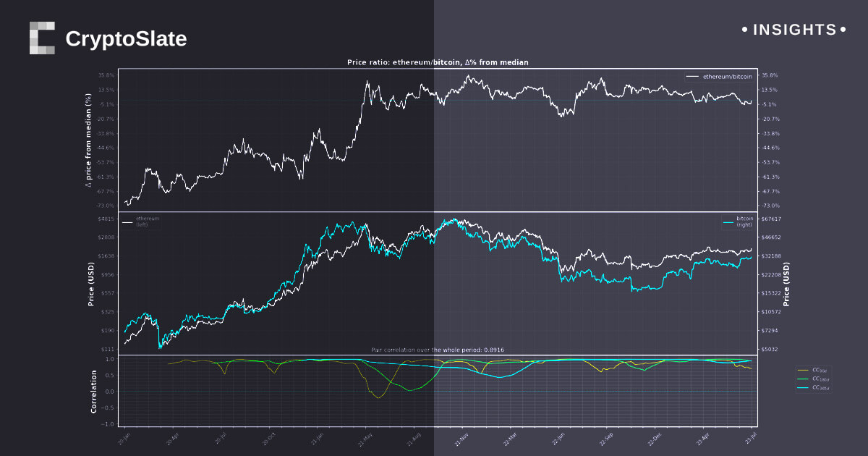Toggle the CC 90d correlation trace

click(817, 370)
